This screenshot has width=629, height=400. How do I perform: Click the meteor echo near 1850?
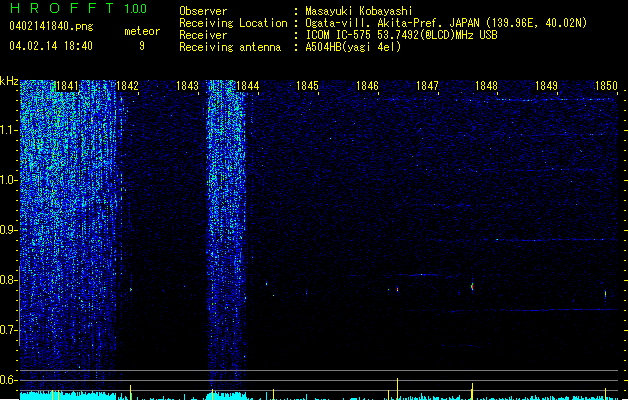[x=605, y=294]
